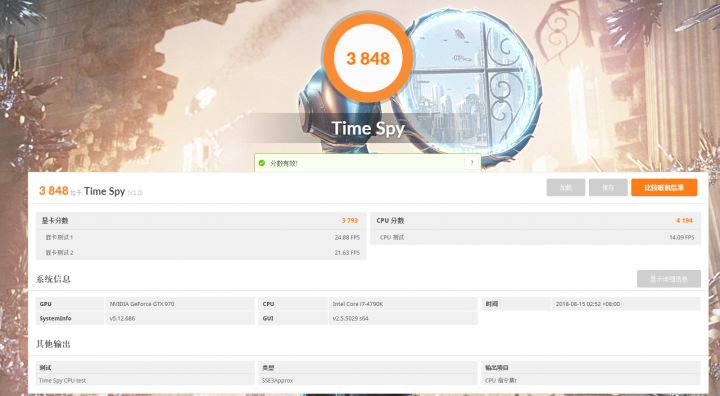
Task: Click the green checkmark valid-score icon
Action: coord(262,163)
